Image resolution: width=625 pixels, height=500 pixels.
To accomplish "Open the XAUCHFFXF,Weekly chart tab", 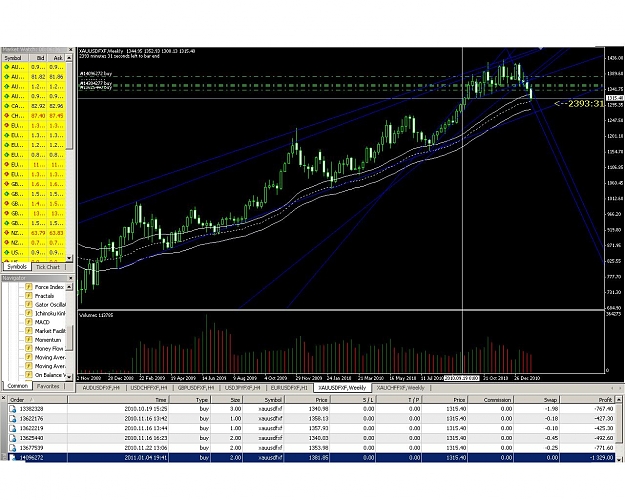I will [x=400, y=388].
